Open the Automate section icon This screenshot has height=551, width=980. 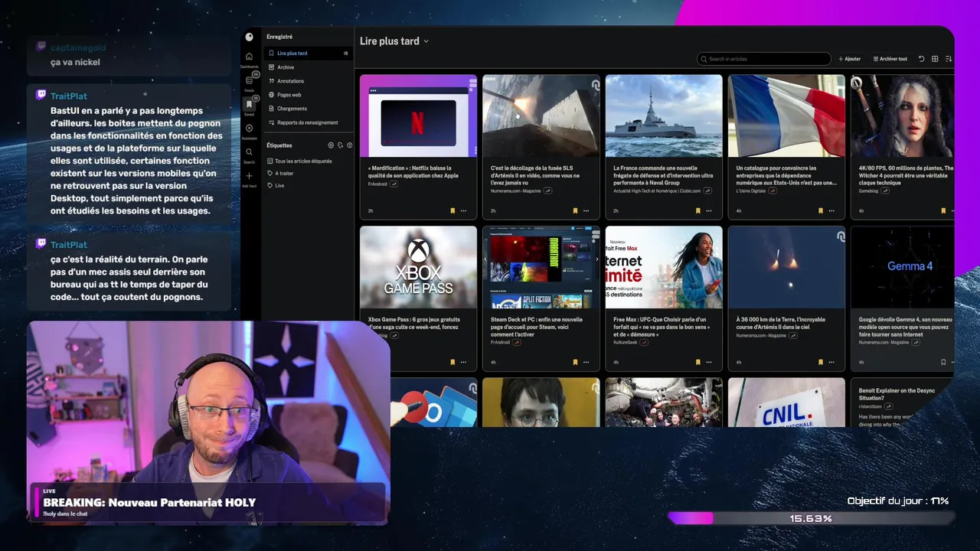tap(249, 128)
